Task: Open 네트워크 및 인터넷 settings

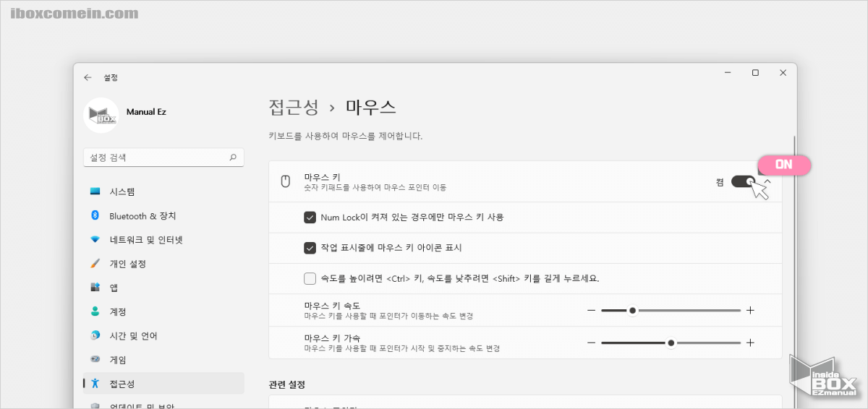Action: pos(163,240)
